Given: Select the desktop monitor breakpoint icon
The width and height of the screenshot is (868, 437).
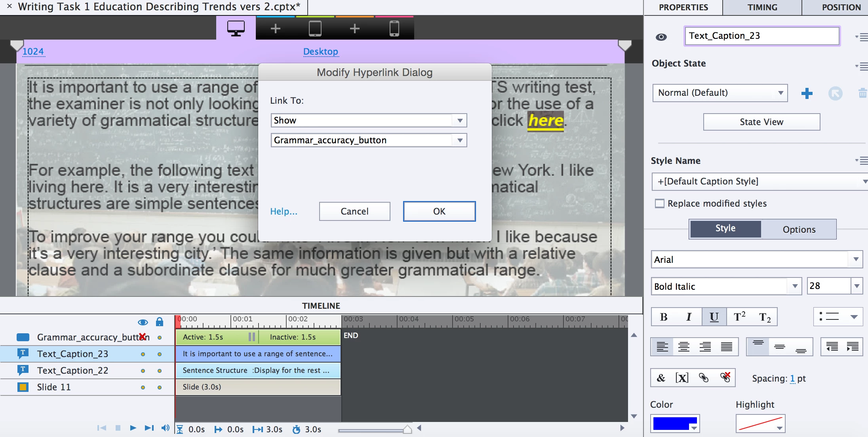Looking at the screenshot, I should [236, 28].
